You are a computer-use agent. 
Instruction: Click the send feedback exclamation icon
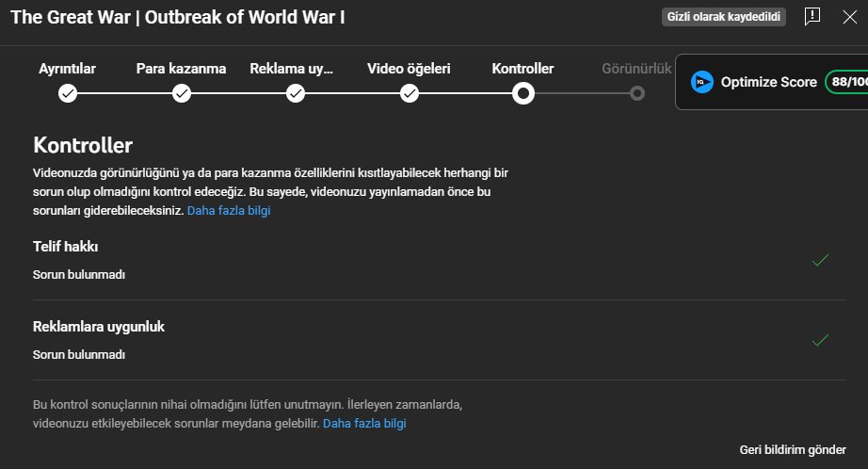tap(812, 17)
